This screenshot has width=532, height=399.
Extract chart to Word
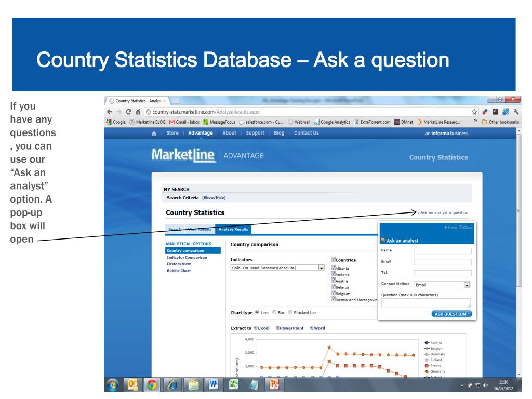click(x=317, y=328)
